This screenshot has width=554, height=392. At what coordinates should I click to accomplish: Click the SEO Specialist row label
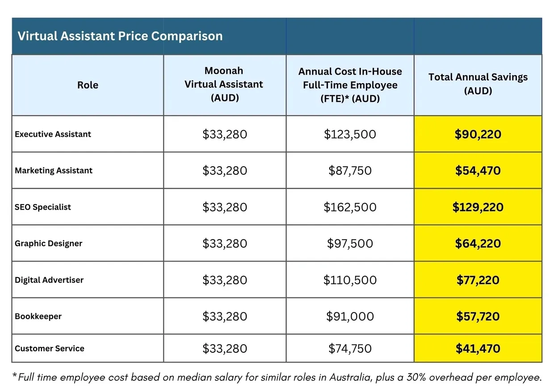click(x=43, y=207)
